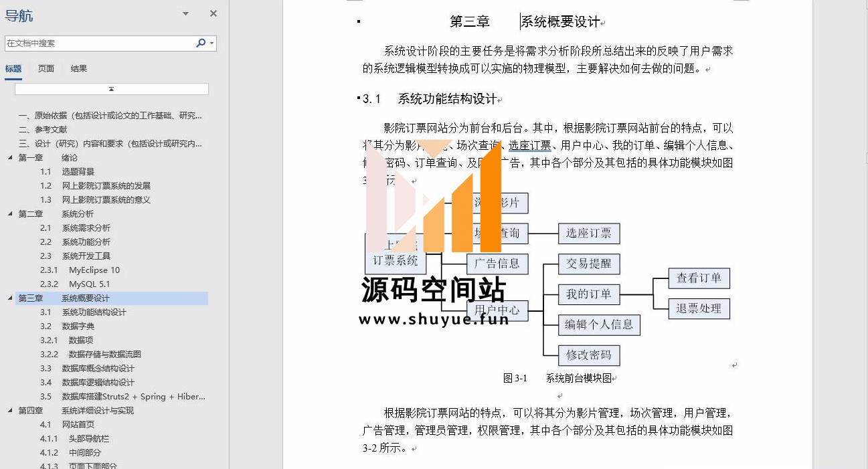Screen dimensions: 868x469
Task: Click the document heading 3.1 系统功能结构设计
Action: tap(432, 99)
